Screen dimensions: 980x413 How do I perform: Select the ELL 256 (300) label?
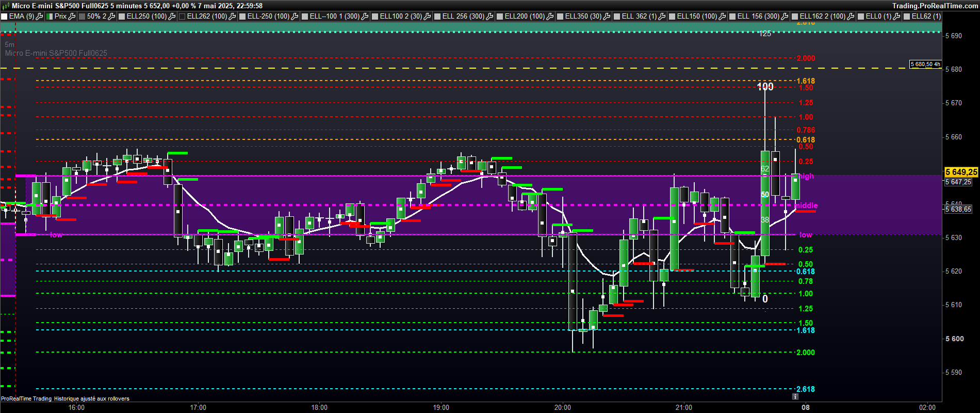click(x=463, y=16)
